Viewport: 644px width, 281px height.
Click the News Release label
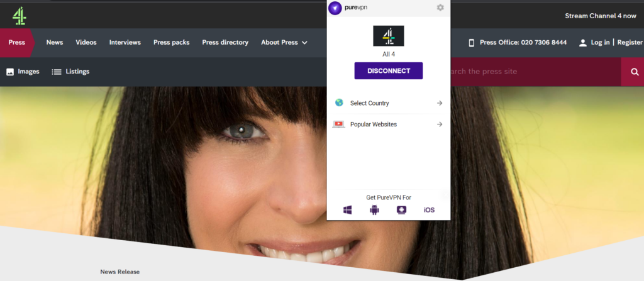[120, 272]
